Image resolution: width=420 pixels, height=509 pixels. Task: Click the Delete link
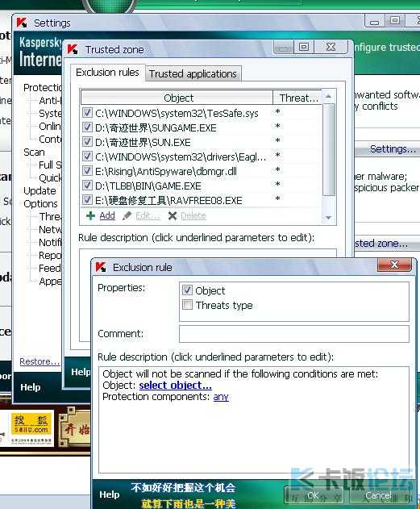193,215
